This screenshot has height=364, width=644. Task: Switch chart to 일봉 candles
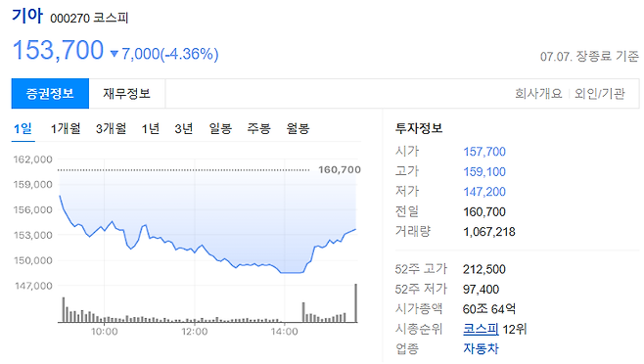(x=220, y=129)
